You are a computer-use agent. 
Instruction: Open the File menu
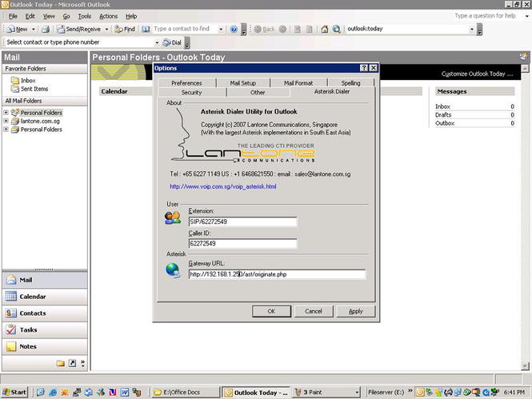click(13, 16)
